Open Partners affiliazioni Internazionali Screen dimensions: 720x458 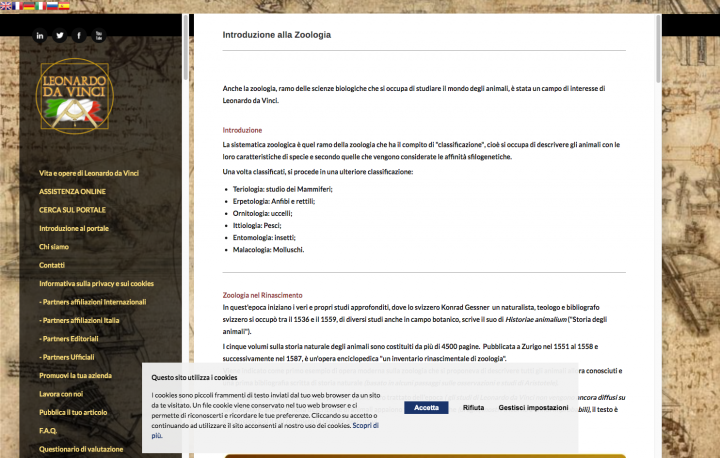point(93,302)
